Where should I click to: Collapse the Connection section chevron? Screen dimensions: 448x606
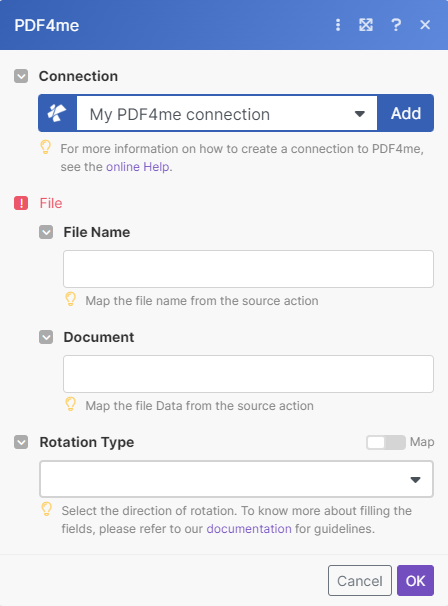click(21, 76)
